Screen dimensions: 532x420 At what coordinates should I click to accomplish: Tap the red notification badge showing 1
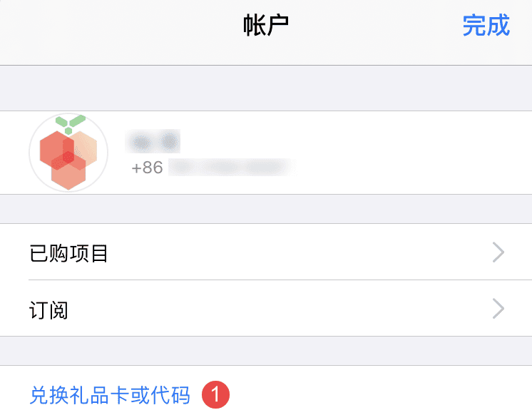pyautogui.click(x=215, y=395)
